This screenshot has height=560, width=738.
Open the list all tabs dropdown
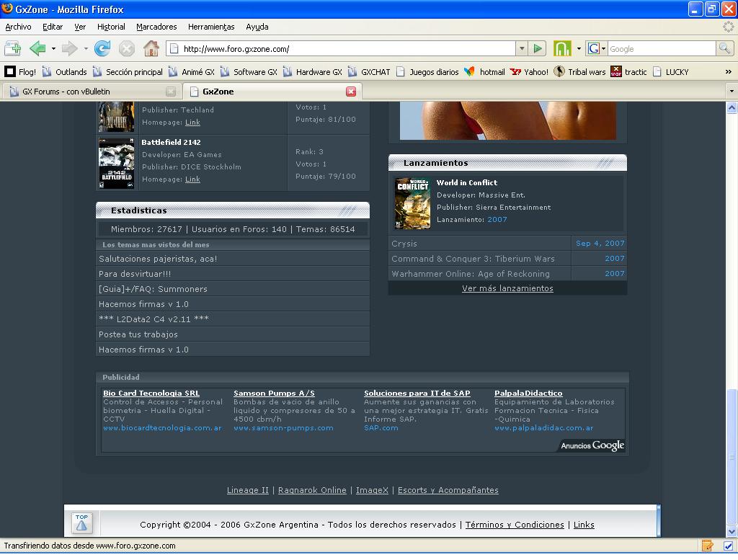click(x=731, y=92)
